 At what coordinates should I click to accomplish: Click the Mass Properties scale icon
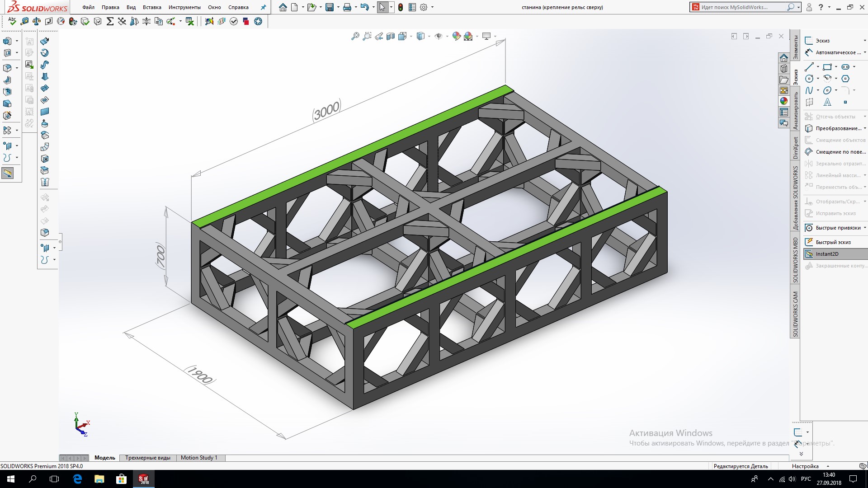click(37, 21)
